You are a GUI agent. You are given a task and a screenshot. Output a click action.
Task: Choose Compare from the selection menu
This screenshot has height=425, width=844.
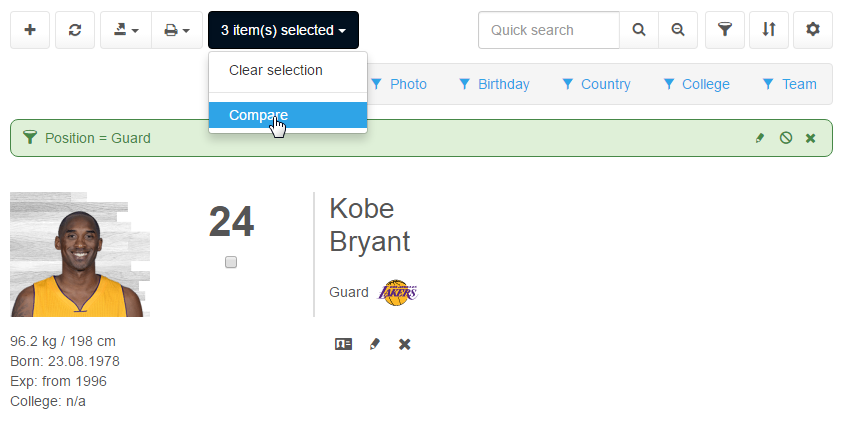(258, 115)
